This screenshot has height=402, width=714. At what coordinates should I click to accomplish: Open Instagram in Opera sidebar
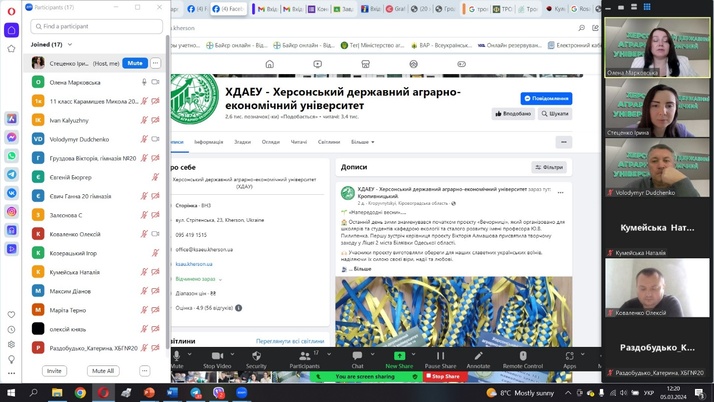click(11, 212)
